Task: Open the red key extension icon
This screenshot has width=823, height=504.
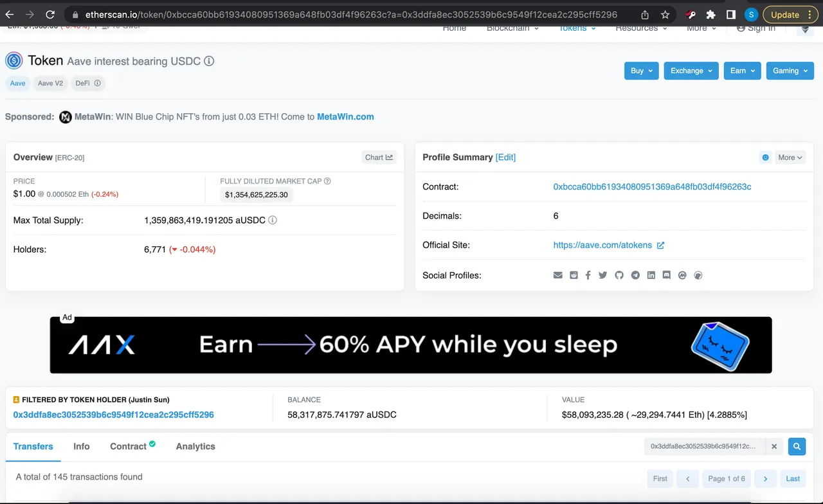Action: pos(691,14)
